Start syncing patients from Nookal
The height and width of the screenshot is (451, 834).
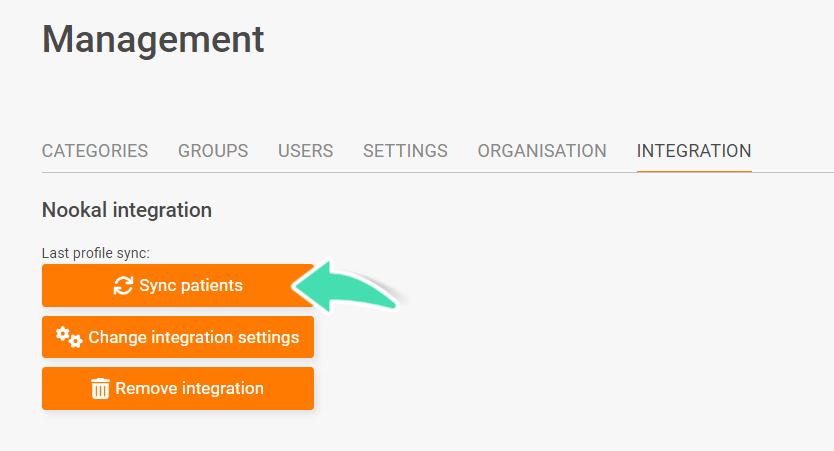[x=178, y=286]
